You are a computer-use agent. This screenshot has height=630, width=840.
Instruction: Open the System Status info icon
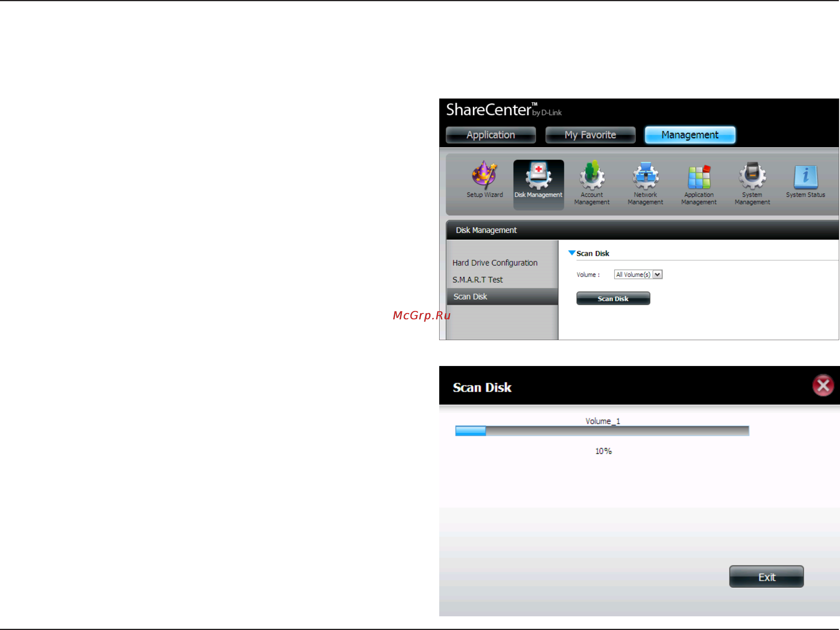click(805, 181)
